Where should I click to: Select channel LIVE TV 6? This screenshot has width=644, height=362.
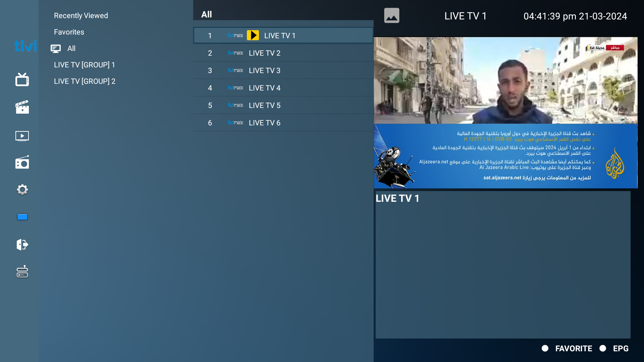pyautogui.click(x=283, y=123)
